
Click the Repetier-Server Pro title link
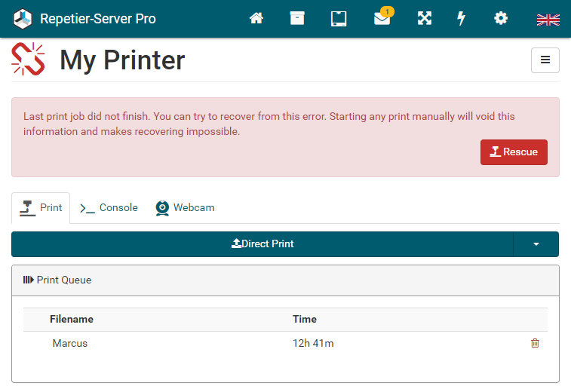(x=98, y=19)
